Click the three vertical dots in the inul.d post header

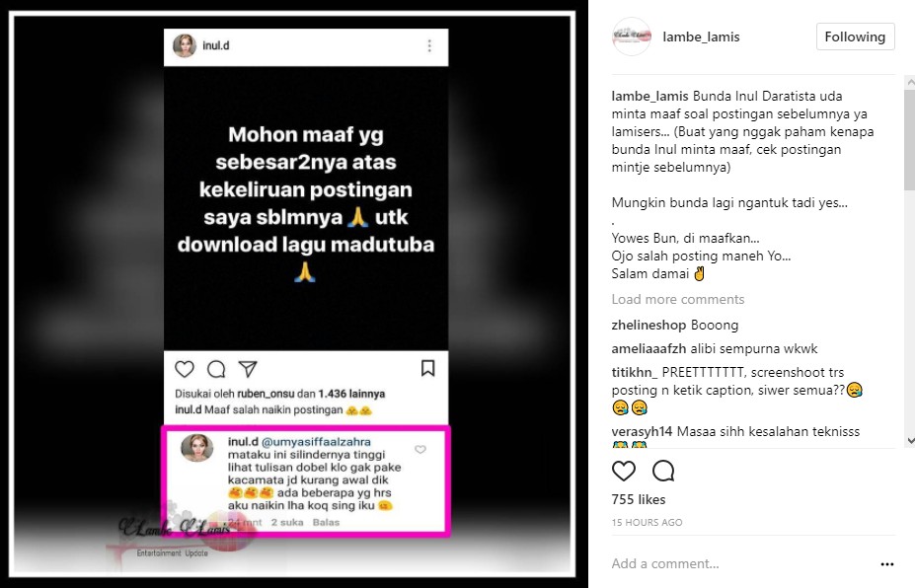click(429, 46)
